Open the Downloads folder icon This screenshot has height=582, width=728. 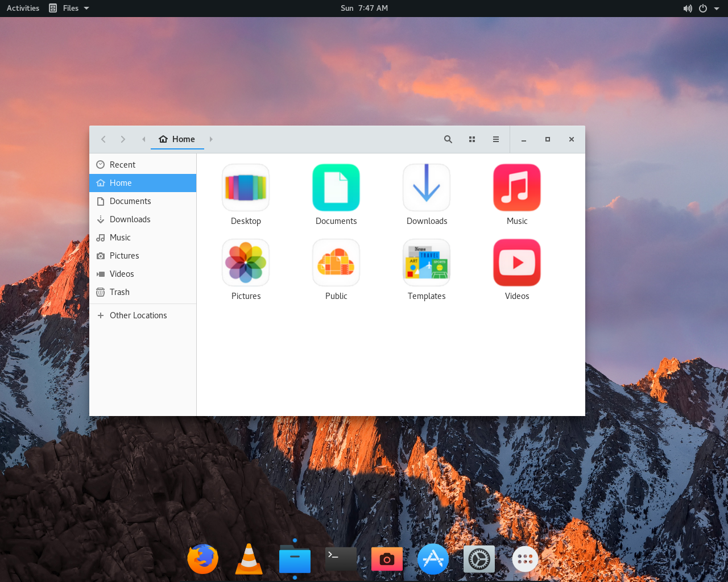(x=427, y=188)
